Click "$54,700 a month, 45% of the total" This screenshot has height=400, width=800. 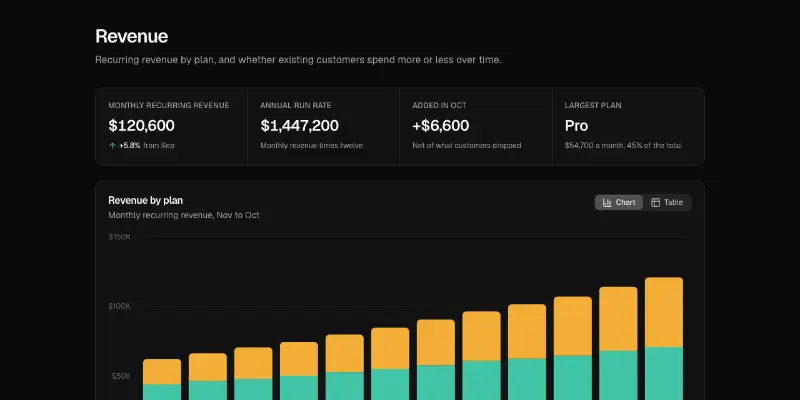[623, 145]
